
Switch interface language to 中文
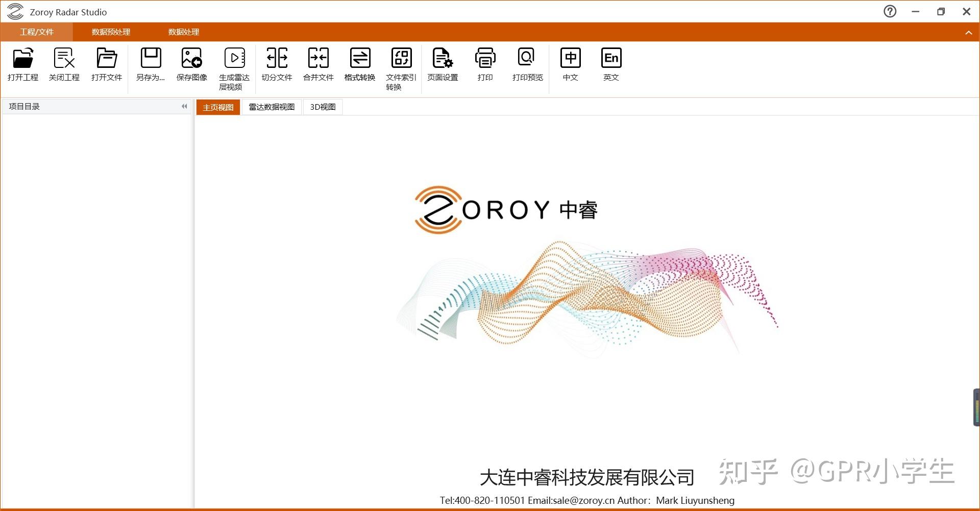click(x=570, y=64)
